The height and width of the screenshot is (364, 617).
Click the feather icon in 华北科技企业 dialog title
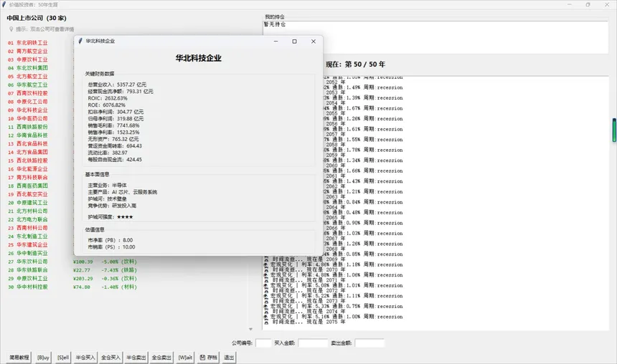click(x=80, y=41)
